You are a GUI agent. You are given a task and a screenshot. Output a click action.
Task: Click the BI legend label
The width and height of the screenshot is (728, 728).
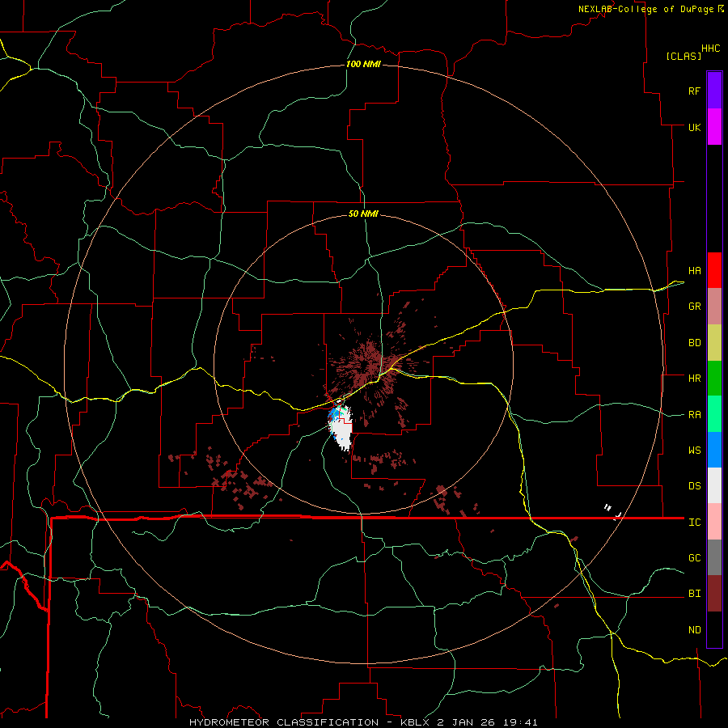click(x=694, y=594)
